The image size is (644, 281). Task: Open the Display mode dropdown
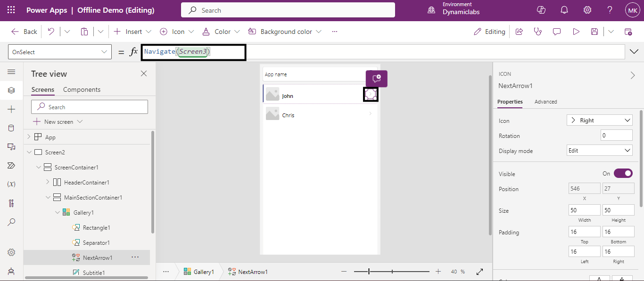[x=599, y=151]
